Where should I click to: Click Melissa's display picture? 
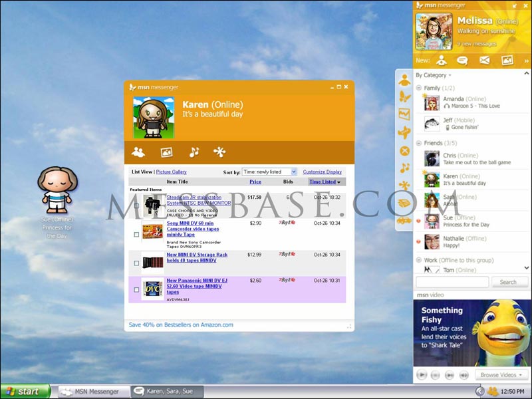tap(434, 31)
